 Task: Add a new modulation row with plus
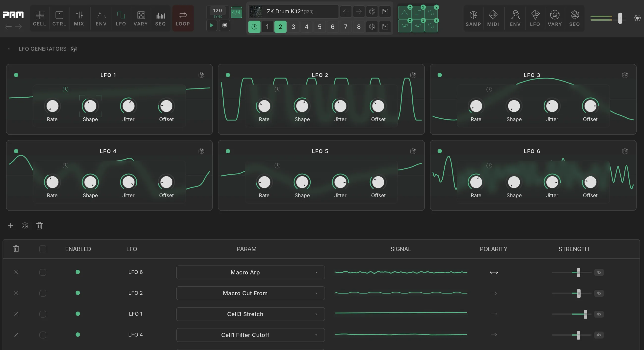pyautogui.click(x=10, y=226)
